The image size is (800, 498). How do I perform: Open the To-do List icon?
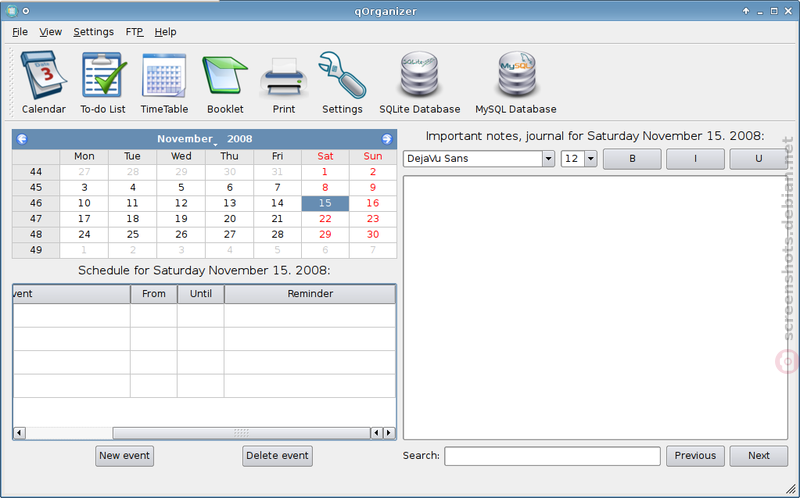coord(103,82)
